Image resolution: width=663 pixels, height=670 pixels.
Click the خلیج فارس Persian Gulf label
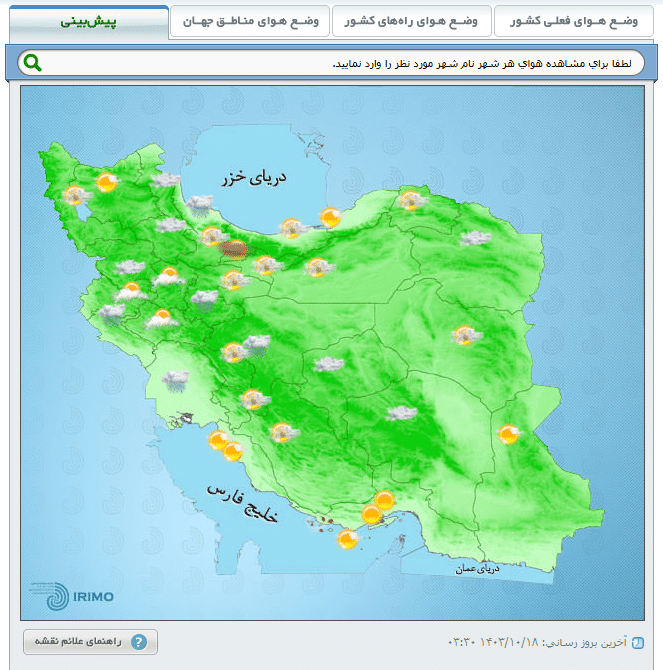(x=243, y=503)
